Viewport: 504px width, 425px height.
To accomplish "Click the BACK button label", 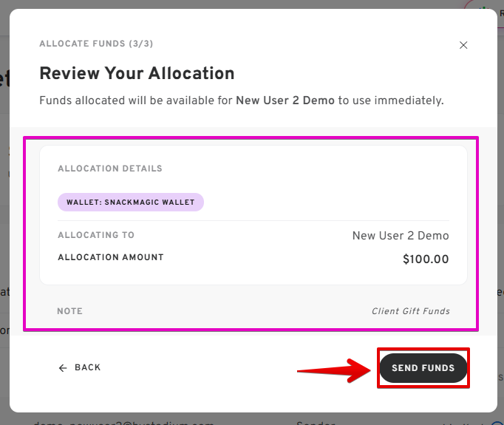I will [x=87, y=368].
